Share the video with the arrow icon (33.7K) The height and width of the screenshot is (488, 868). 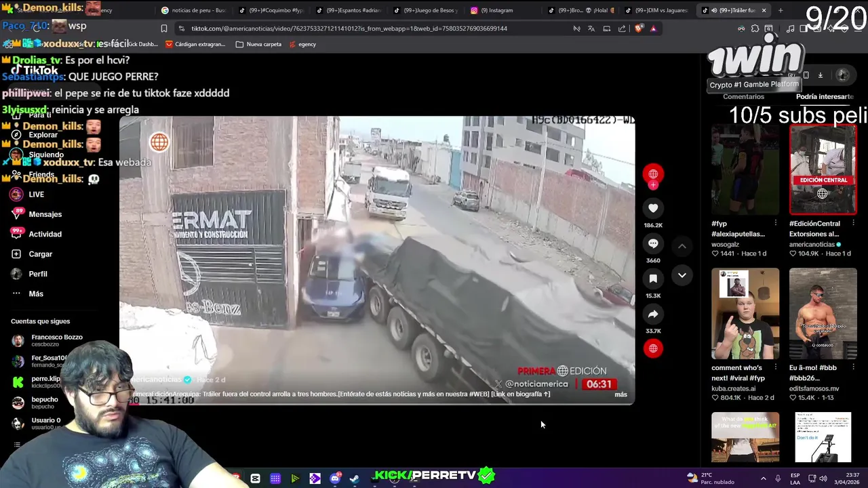(x=653, y=314)
